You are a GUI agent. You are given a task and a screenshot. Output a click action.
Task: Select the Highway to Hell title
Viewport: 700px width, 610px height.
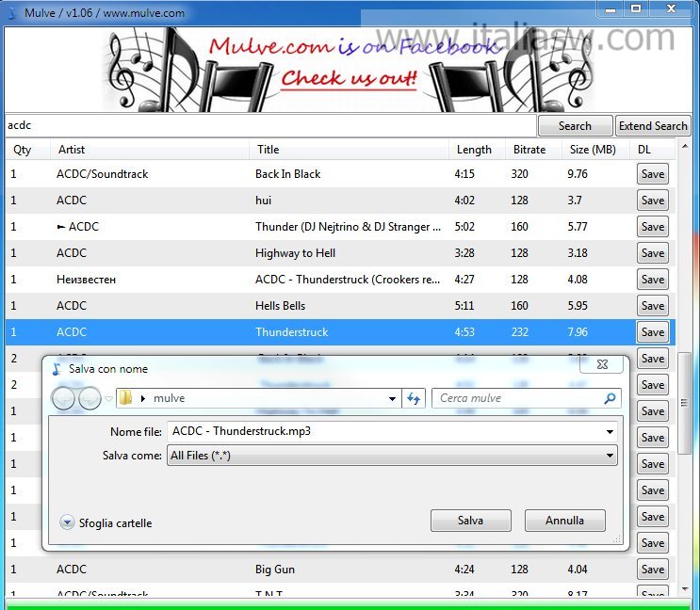pyautogui.click(x=295, y=253)
